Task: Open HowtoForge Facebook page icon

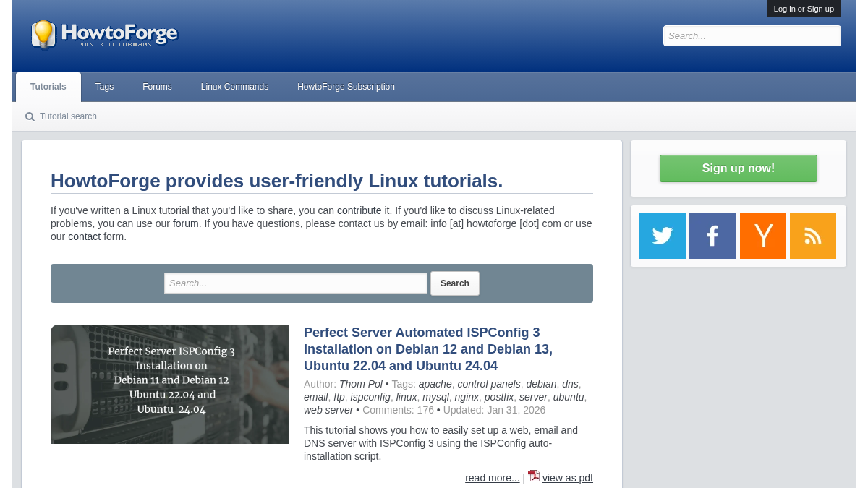Action: (x=712, y=236)
